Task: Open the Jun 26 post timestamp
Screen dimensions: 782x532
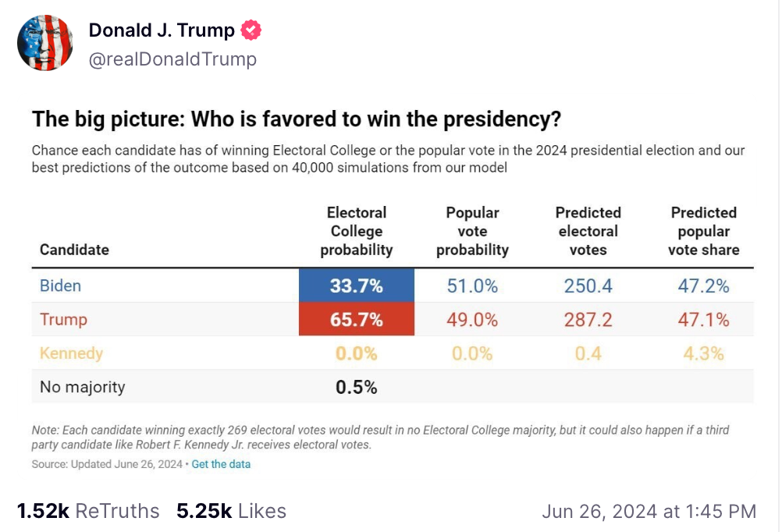Action: click(647, 511)
